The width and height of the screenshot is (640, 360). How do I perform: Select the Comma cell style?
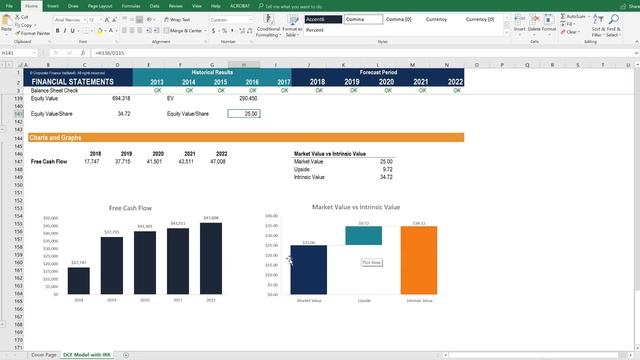click(x=363, y=19)
